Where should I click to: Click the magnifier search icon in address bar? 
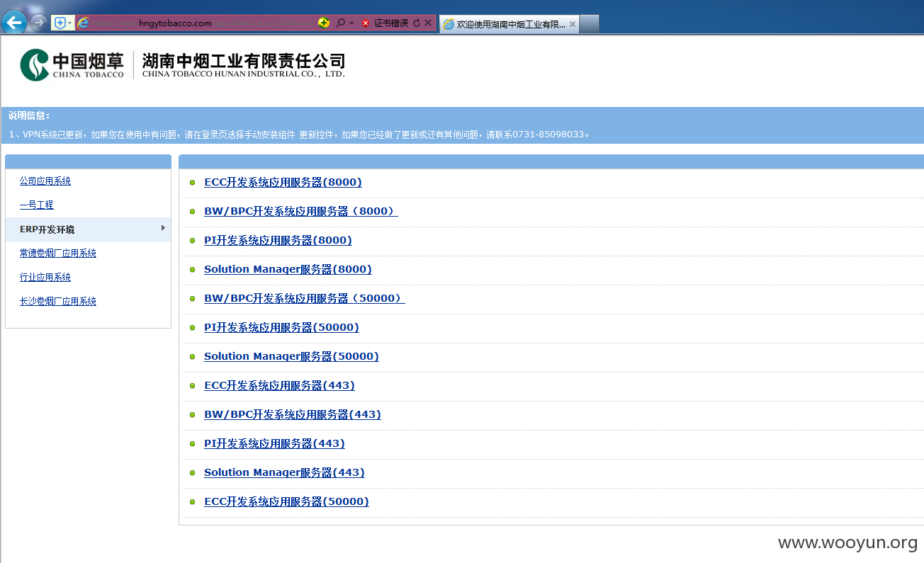[x=341, y=23]
